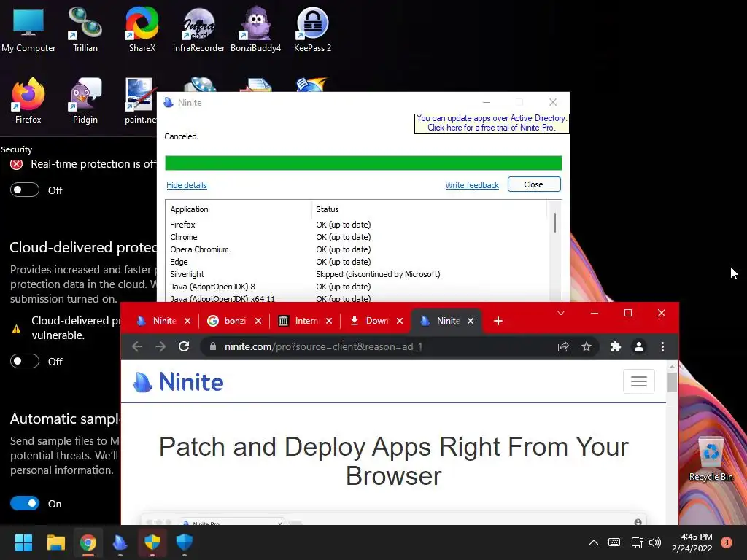Turn off Automatic sample submission toggle

25,503
